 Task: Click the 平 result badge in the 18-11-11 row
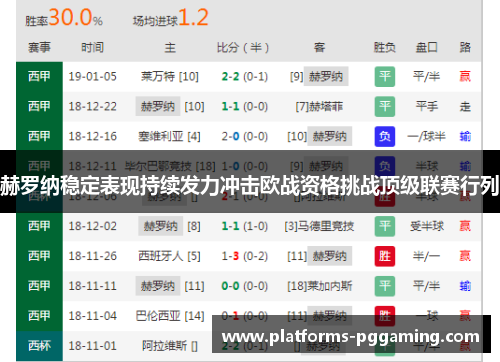point(385,286)
